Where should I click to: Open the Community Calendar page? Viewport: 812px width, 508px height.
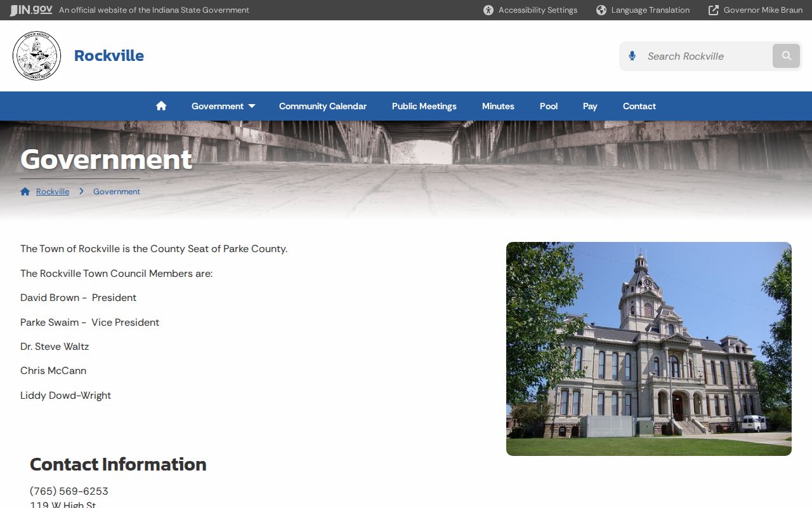click(323, 106)
